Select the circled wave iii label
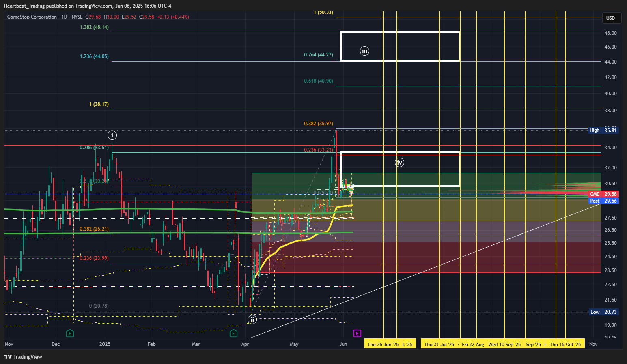Image resolution: width=627 pixels, height=364 pixels. click(364, 51)
